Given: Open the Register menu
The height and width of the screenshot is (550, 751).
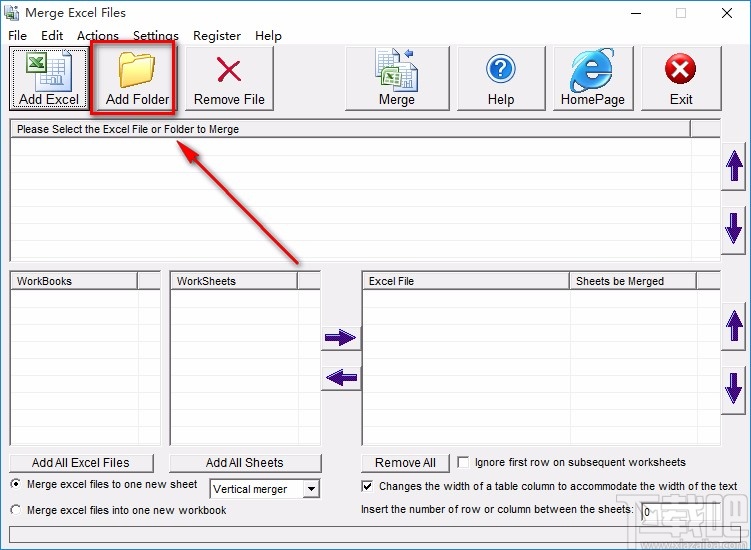Looking at the screenshot, I should click(x=217, y=36).
